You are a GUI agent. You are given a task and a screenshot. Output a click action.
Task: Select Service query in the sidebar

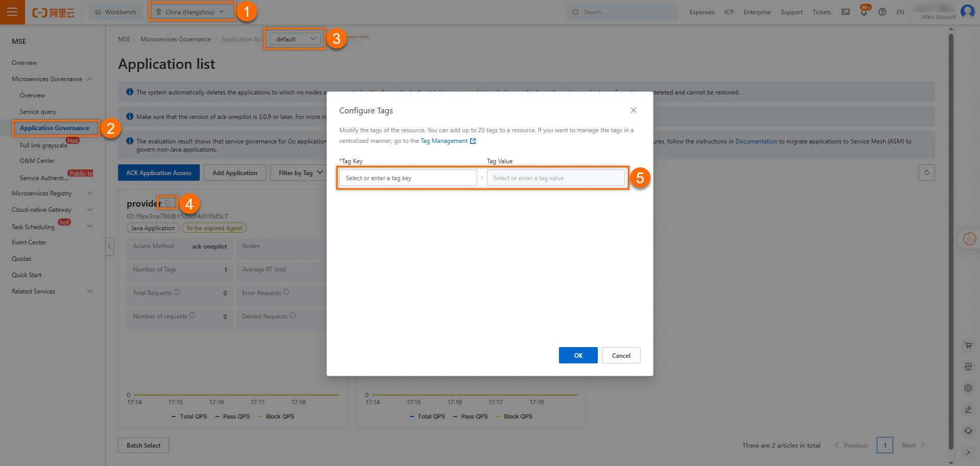pyautogui.click(x=38, y=112)
